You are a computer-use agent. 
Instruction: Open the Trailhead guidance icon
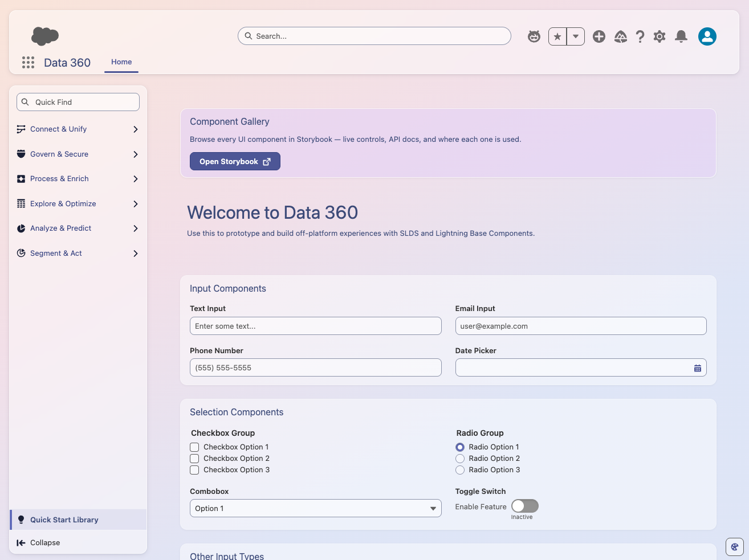tap(621, 36)
